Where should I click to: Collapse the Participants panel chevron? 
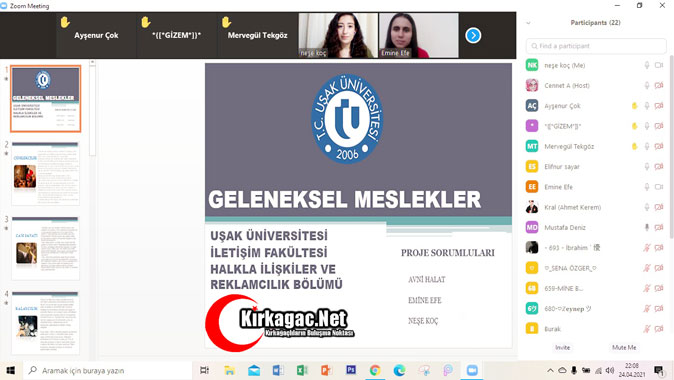point(528,23)
